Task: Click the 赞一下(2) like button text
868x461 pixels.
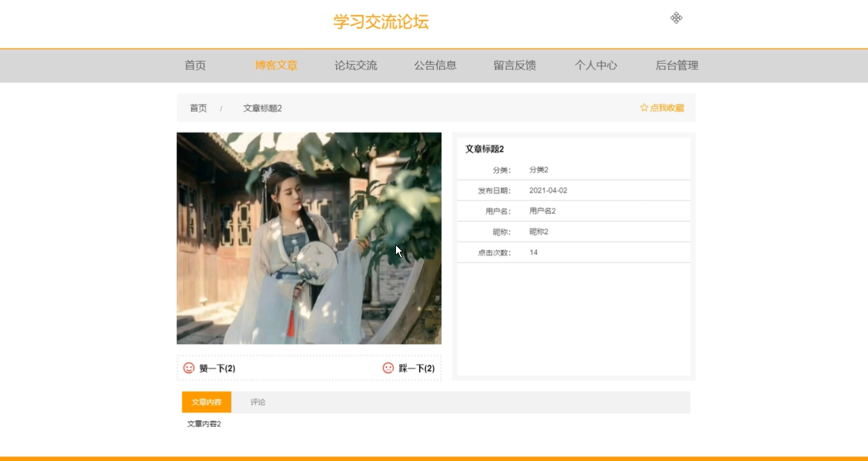Action: [x=217, y=368]
